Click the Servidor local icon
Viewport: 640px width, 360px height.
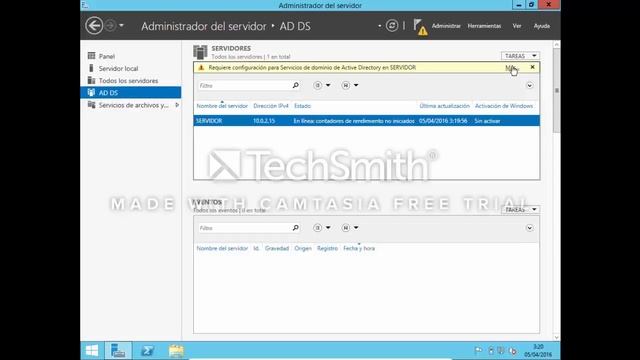91,68
